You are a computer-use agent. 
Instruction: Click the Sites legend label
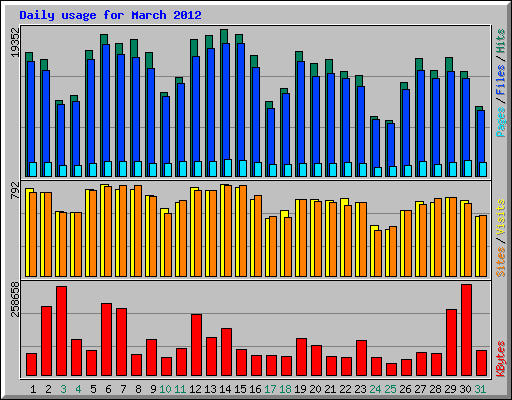pos(501,262)
